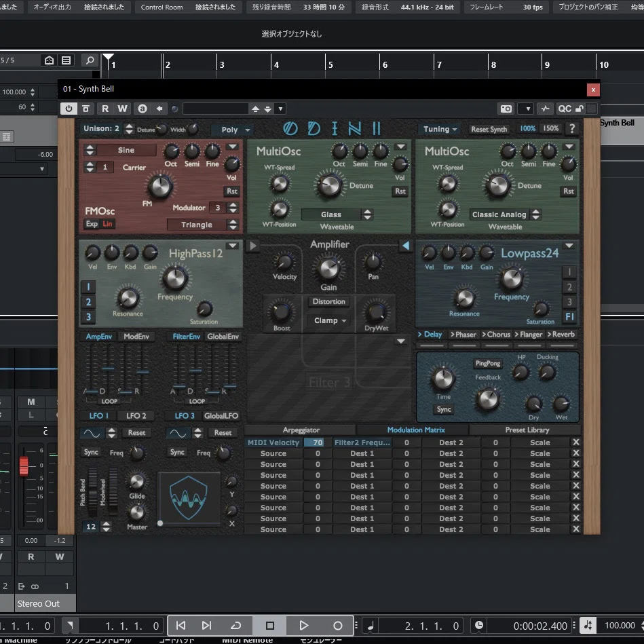Select Exp FM mode on FMOsc
The width and height of the screenshot is (644, 644).
(x=92, y=223)
